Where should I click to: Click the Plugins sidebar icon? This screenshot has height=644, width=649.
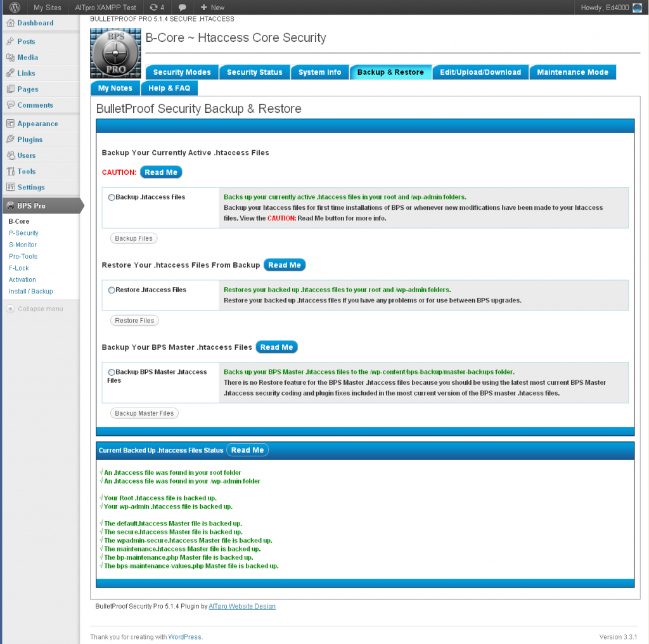(10, 139)
